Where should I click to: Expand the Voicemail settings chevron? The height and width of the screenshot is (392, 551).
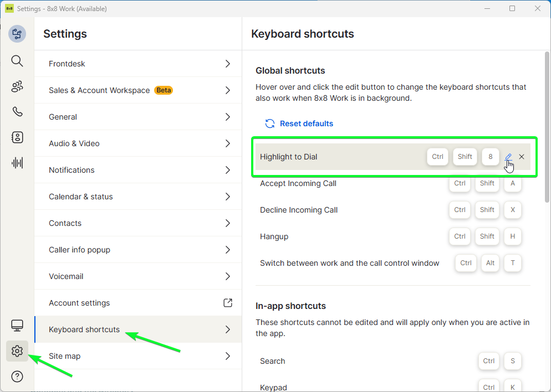[x=228, y=276]
